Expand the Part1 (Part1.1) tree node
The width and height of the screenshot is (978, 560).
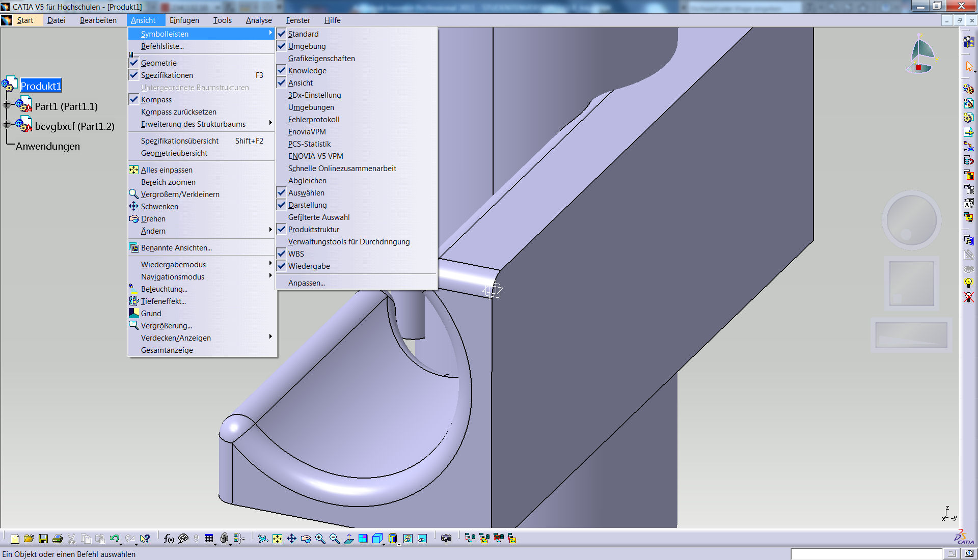tap(7, 105)
